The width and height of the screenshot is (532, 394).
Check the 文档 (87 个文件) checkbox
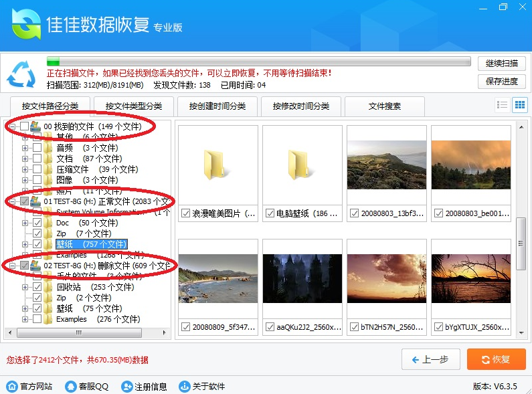click(37, 159)
